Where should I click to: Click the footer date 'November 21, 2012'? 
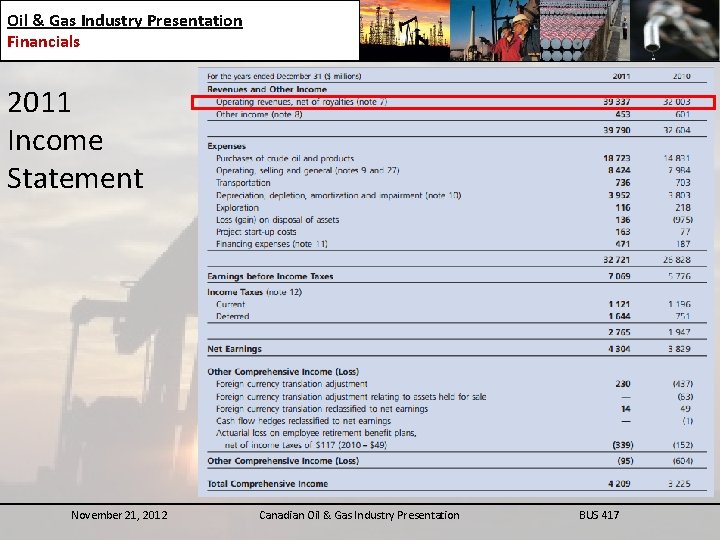(119, 515)
